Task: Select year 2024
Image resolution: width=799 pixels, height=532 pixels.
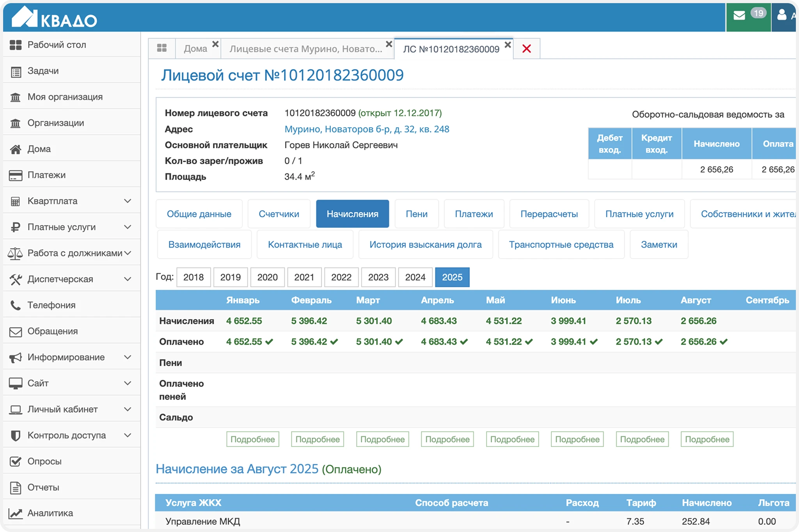Action: click(415, 277)
